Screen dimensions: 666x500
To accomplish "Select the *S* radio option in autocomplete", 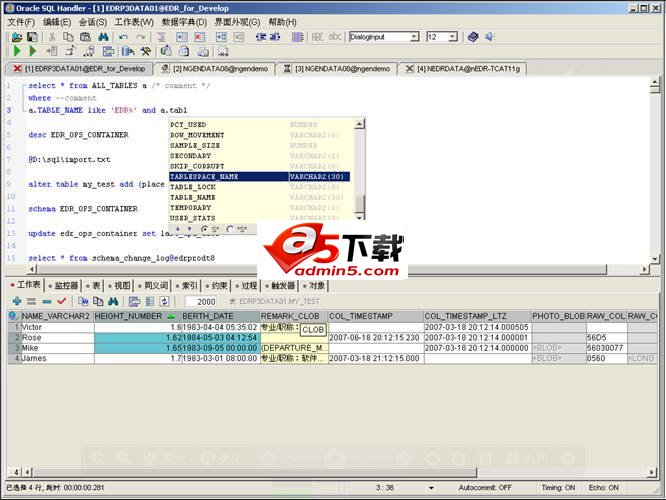I will [x=230, y=229].
